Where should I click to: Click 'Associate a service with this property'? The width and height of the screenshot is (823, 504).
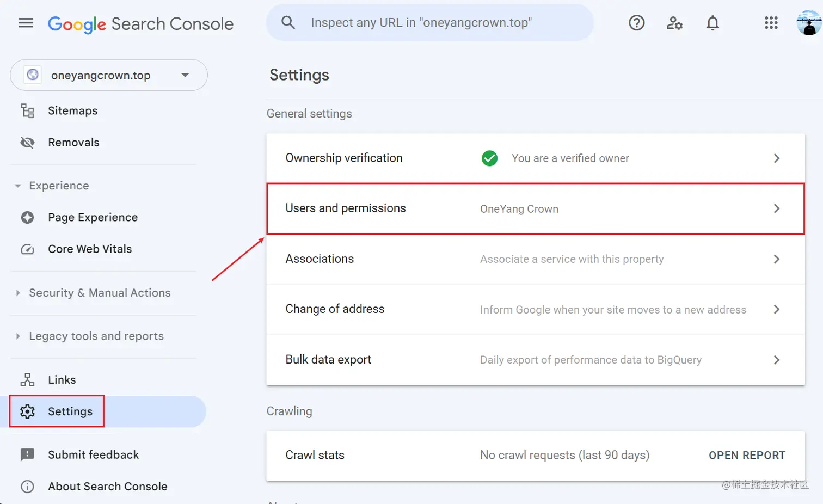(x=572, y=259)
